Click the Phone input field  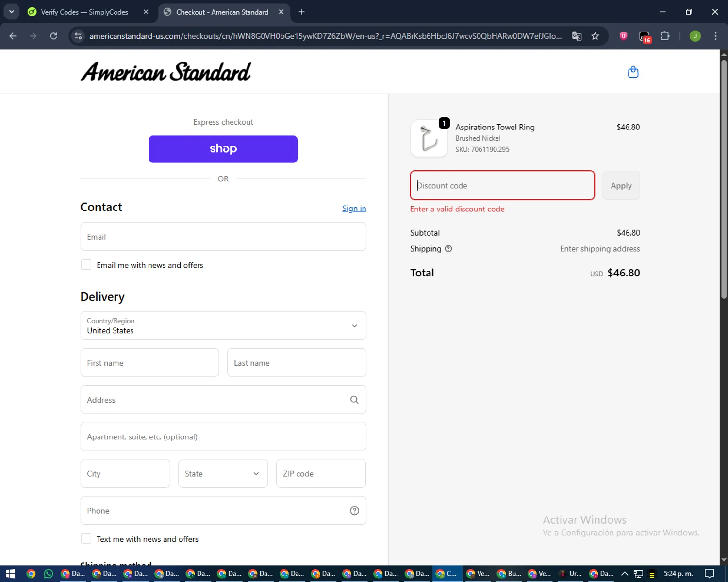[223, 510]
